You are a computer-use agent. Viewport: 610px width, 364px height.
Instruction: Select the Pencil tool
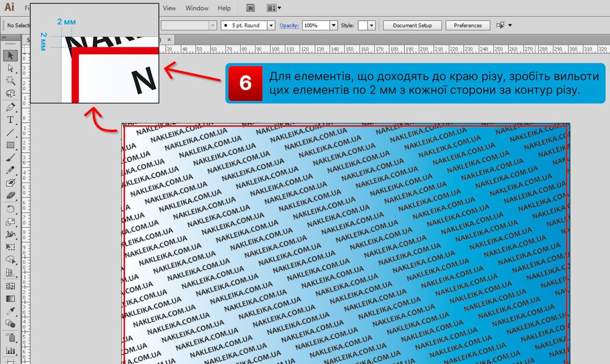[x=11, y=170]
